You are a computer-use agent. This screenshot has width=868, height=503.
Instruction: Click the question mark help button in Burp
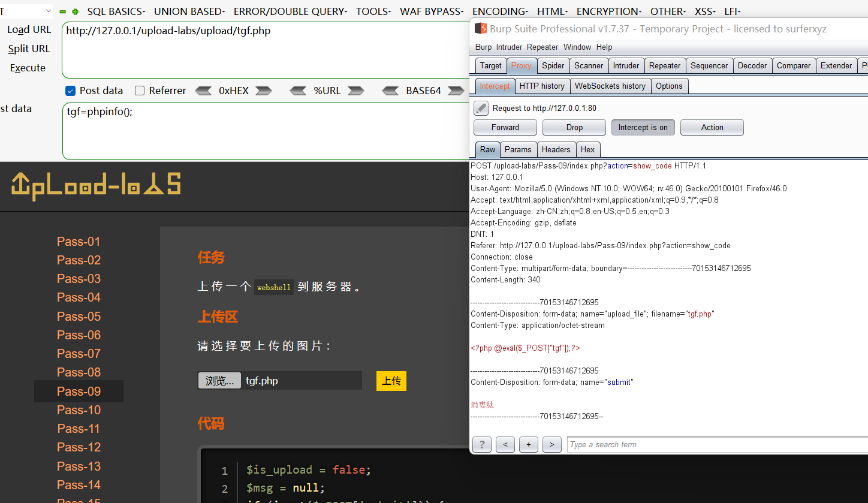[482, 444]
